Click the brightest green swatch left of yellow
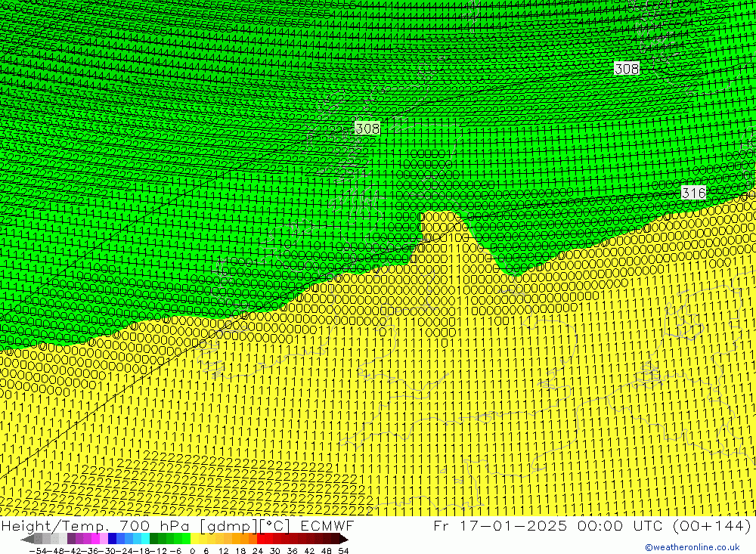The image size is (756, 554). 186,538
